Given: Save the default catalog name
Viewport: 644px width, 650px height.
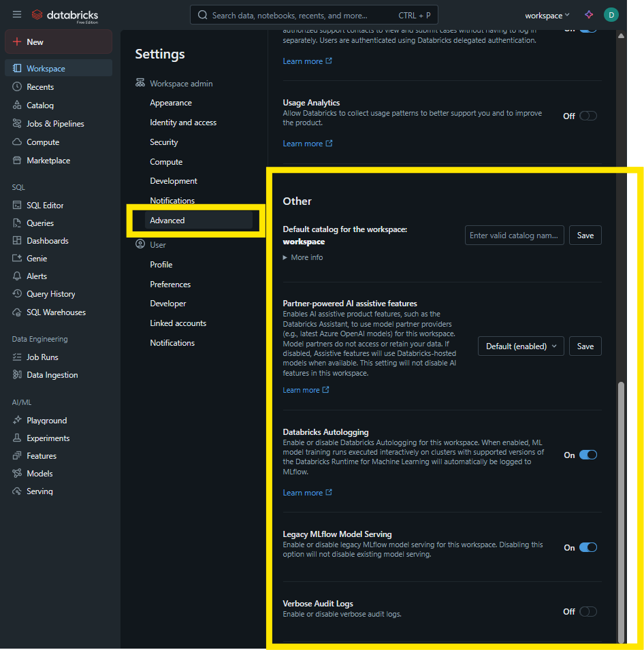Looking at the screenshot, I should tap(585, 235).
